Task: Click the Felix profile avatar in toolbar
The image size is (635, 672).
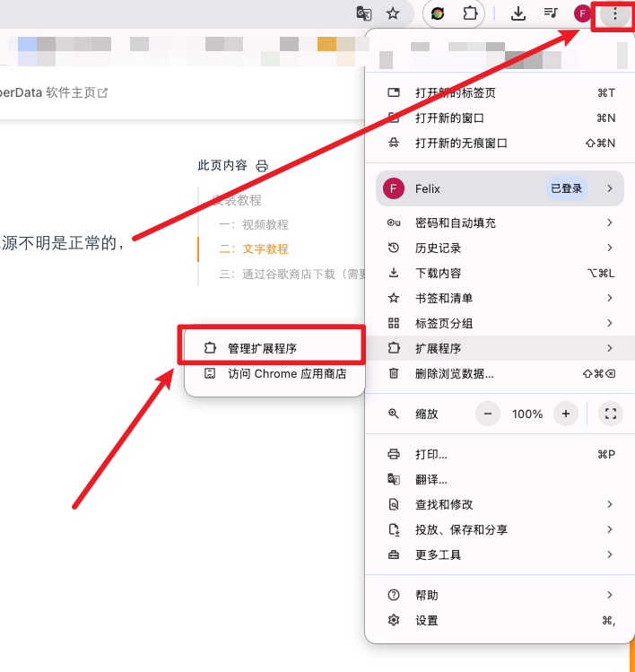Action: tap(583, 13)
